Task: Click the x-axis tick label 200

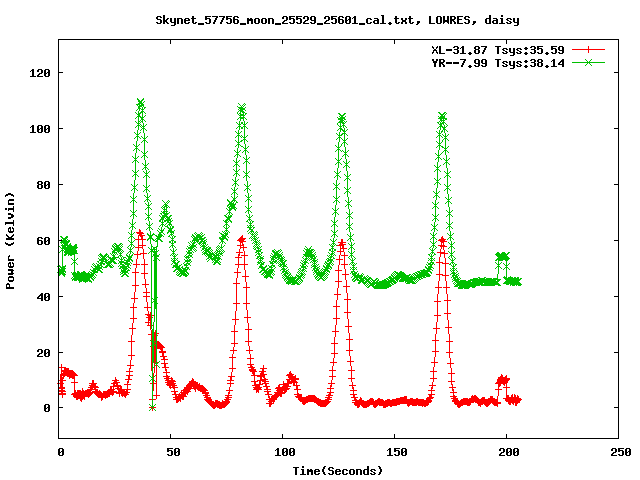Action: (509, 452)
